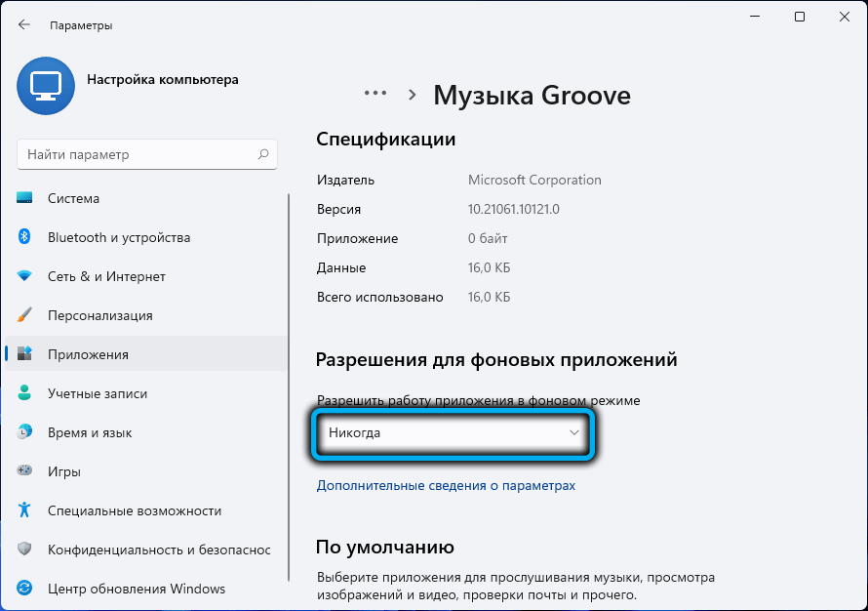The image size is (868, 611).
Task: Click the Параметры window title
Action: point(81,25)
